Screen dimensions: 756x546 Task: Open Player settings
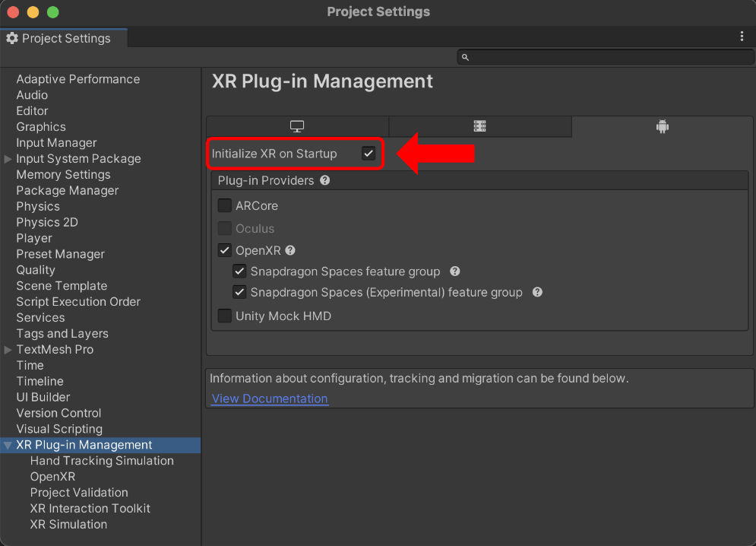pyautogui.click(x=34, y=239)
